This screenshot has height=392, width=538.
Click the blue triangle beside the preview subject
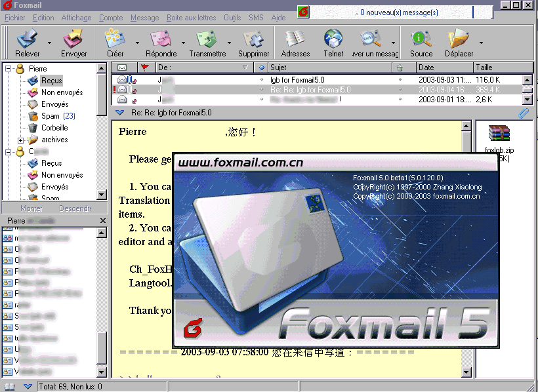[x=120, y=113]
